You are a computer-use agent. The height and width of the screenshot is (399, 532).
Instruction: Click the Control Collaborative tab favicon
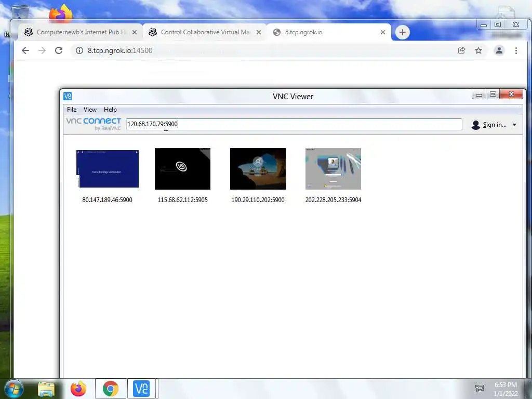tap(153, 32)
